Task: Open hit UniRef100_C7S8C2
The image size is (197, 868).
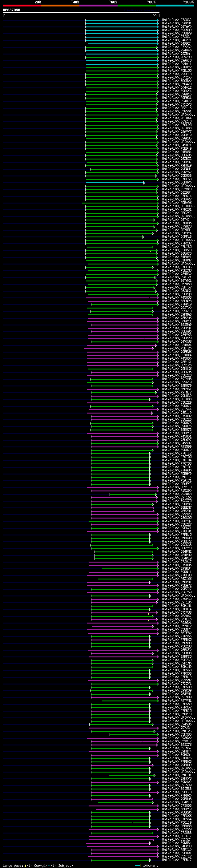Action: [x=177, y=20]
